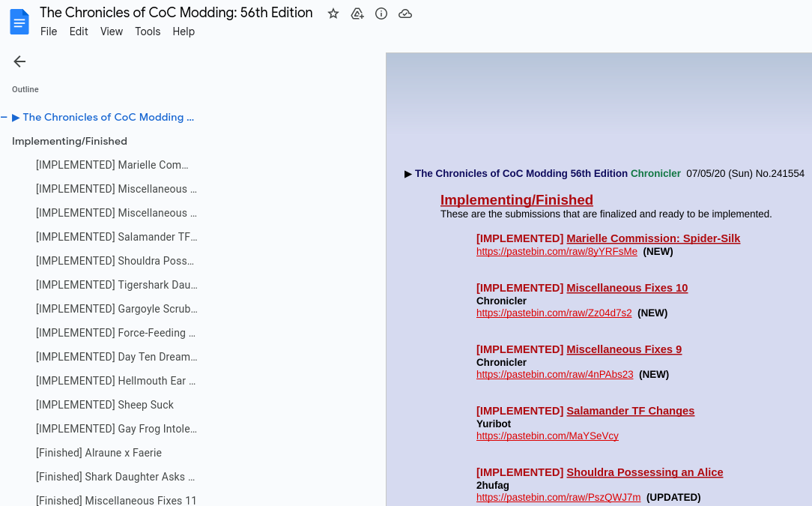The height and width of the screenshot is (506, 812).
Task: Open the View menu
Action: pos(112,31)
